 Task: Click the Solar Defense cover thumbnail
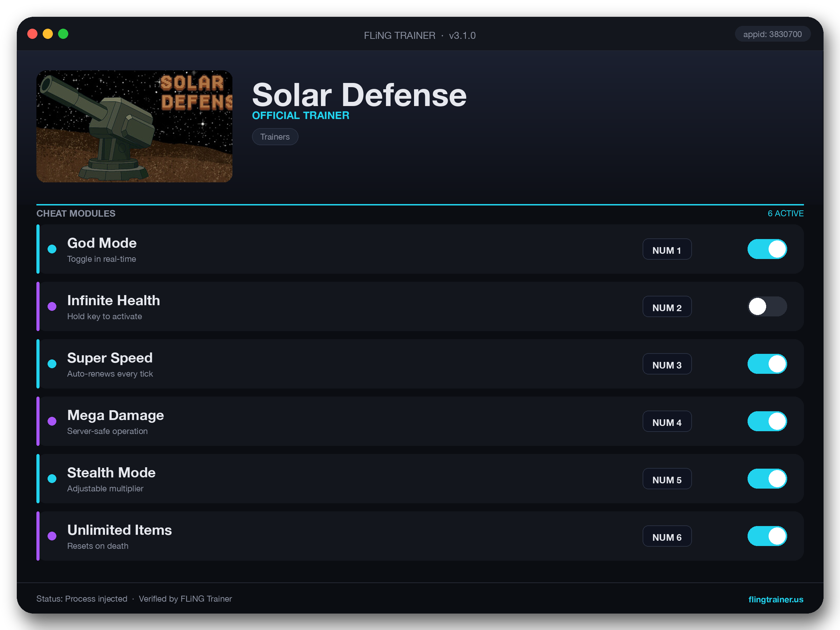click(x=134, y=126)
